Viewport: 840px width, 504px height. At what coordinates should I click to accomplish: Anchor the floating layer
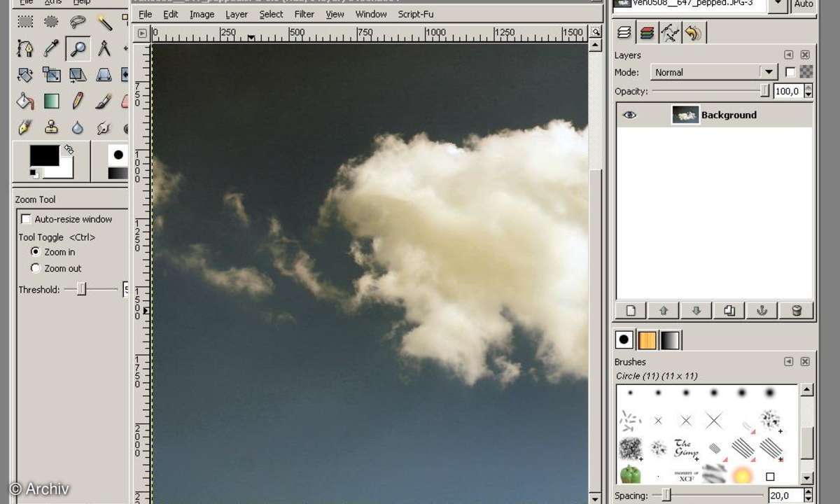(762, 311)
